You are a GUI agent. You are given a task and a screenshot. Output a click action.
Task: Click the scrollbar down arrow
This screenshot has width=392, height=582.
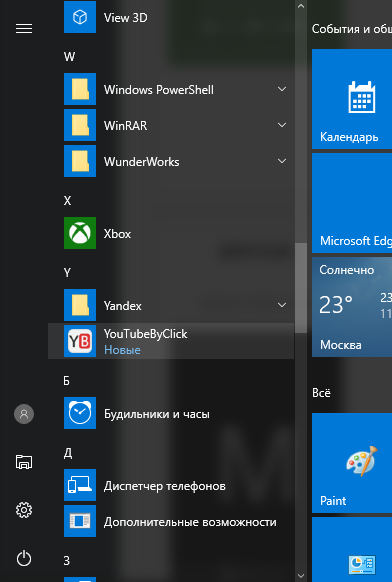click(301, 576)
